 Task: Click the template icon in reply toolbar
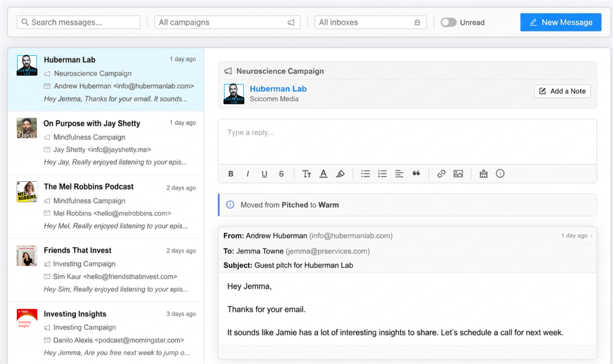click(x=483, y=174)
